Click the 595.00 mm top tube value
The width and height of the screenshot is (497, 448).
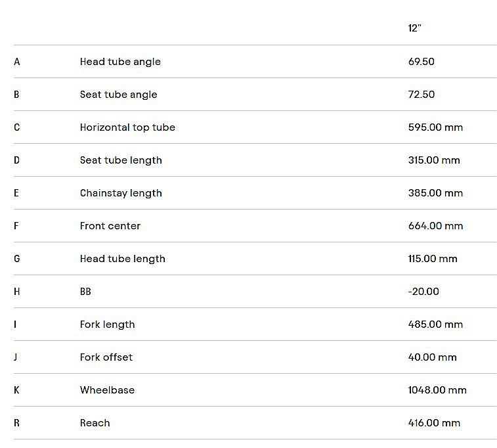pyautogui.click(x=435, y=127)
